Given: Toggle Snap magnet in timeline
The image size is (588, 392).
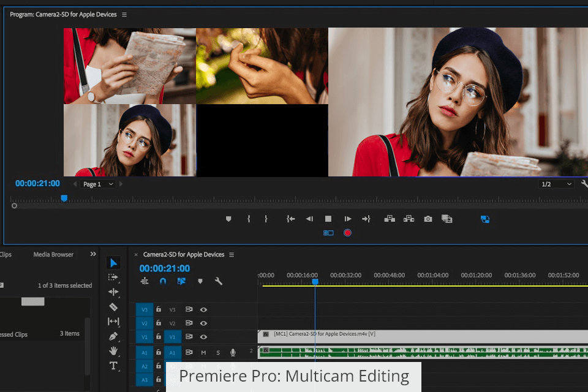Looking at the screenshot, I should pyautogui.click(x=163, y=281).
